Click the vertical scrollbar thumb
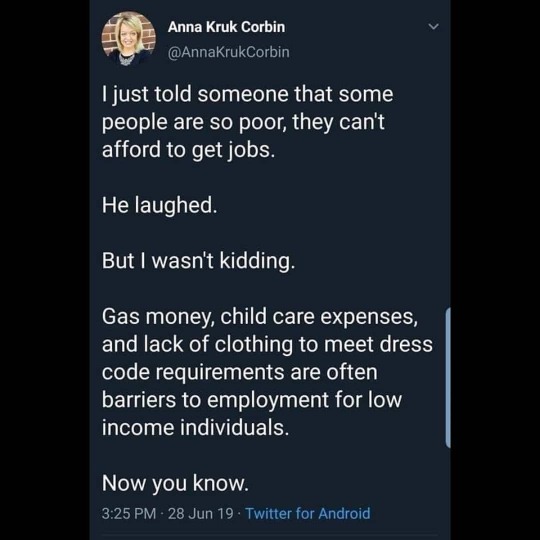Screen dimensions: 540x540 (x=448, y=378)
